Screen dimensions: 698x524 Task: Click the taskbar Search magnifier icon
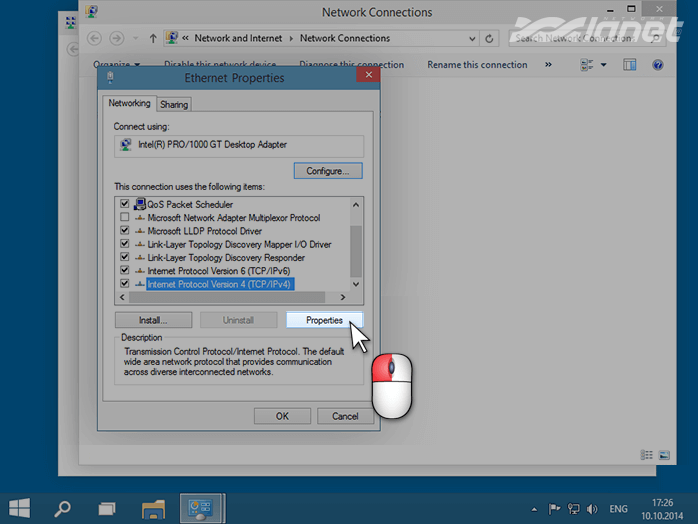coord(62,507)
